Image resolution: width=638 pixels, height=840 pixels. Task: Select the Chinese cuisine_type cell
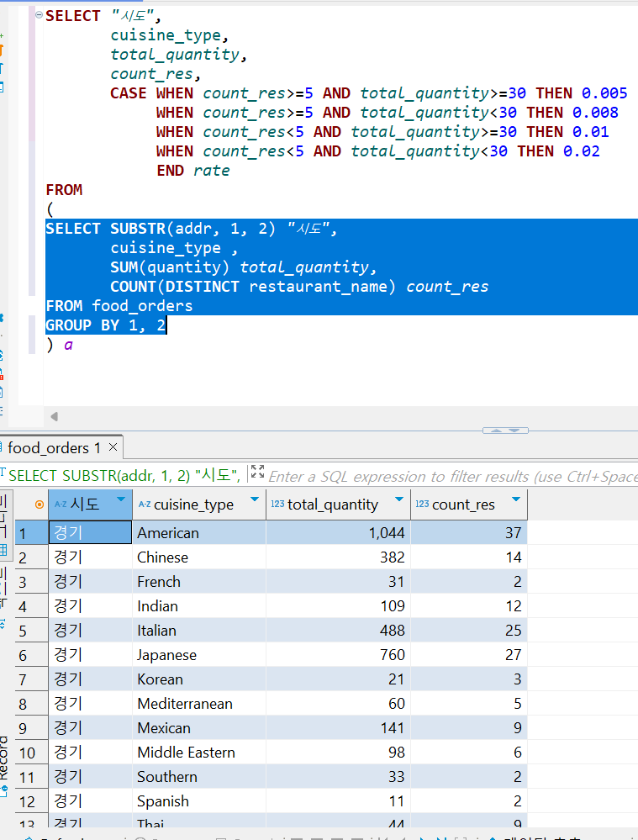click(x=198, y=557)
